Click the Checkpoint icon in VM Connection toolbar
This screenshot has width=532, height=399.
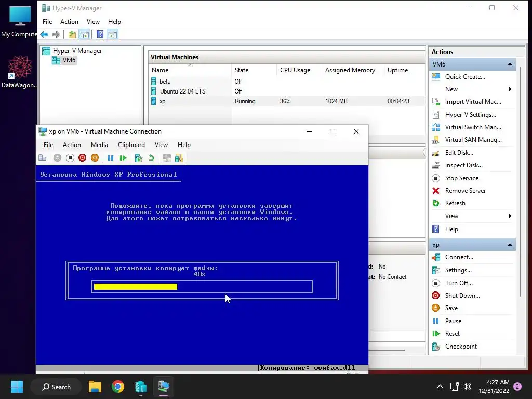138,158
